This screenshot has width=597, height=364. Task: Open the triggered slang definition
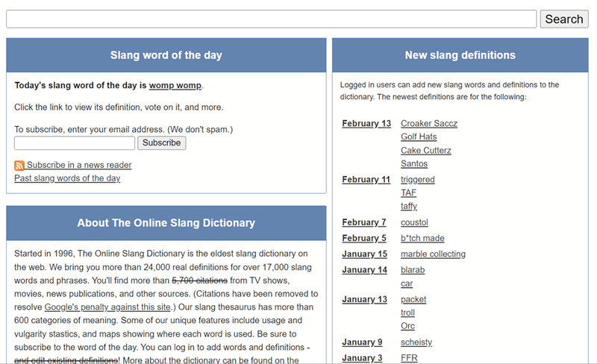[x=417, y=180]
